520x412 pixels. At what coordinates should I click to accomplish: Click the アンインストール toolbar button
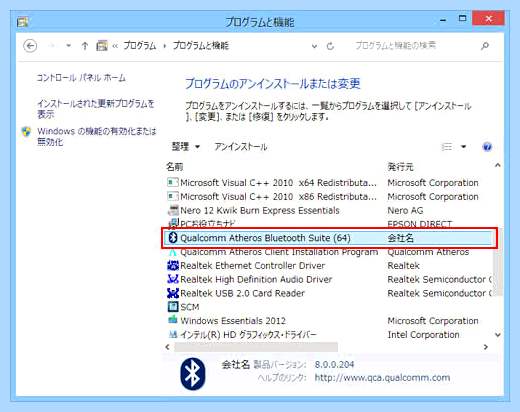point(241,146)
